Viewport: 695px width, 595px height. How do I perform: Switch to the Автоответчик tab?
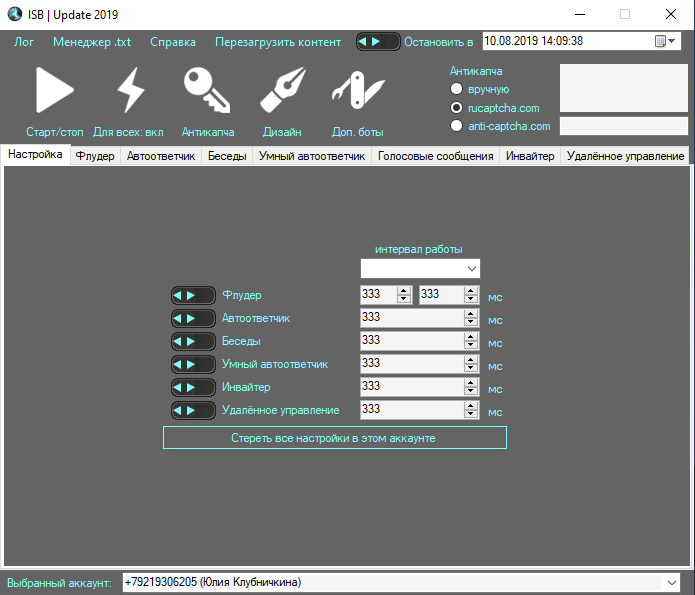coord(161,156)
